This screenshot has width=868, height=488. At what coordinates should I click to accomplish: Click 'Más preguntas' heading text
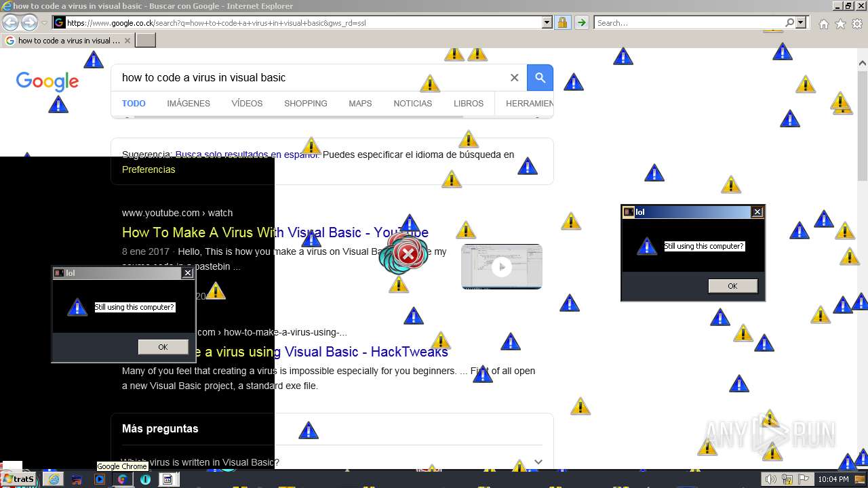[x=160, y=429]
